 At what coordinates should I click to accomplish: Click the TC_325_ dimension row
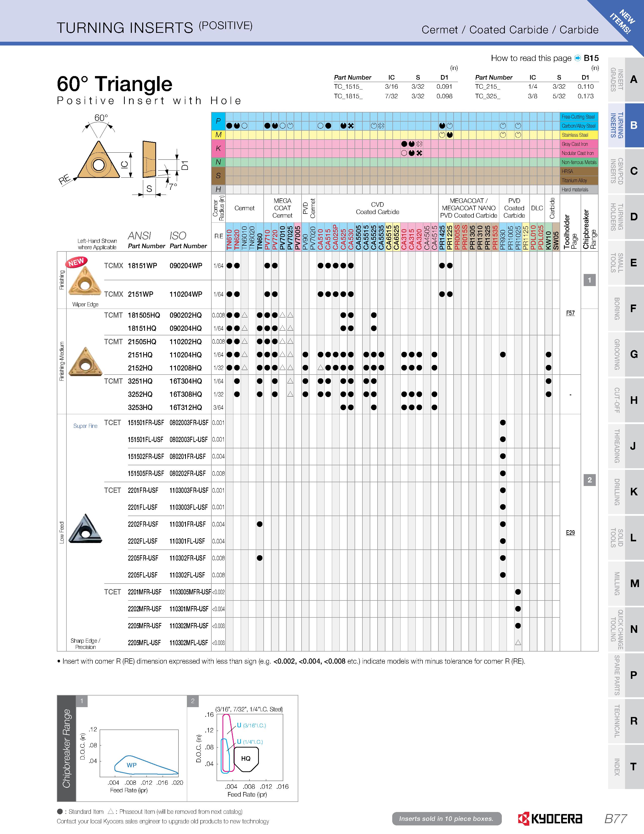point(536,96)
